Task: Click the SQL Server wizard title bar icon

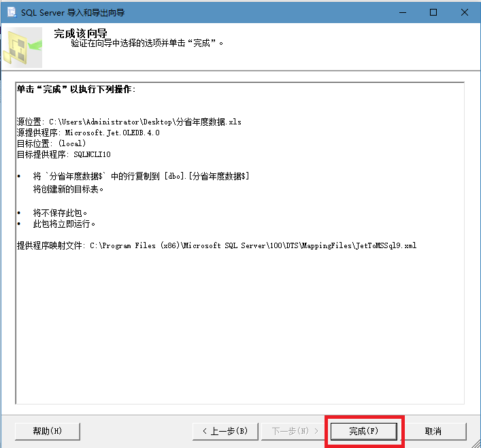Action: tap(12, 12)
